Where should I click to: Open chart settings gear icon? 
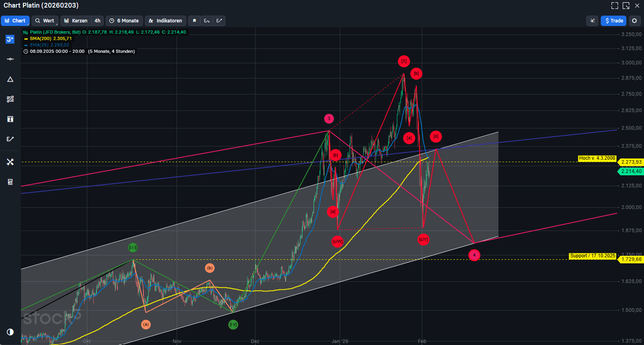(634, 21)
